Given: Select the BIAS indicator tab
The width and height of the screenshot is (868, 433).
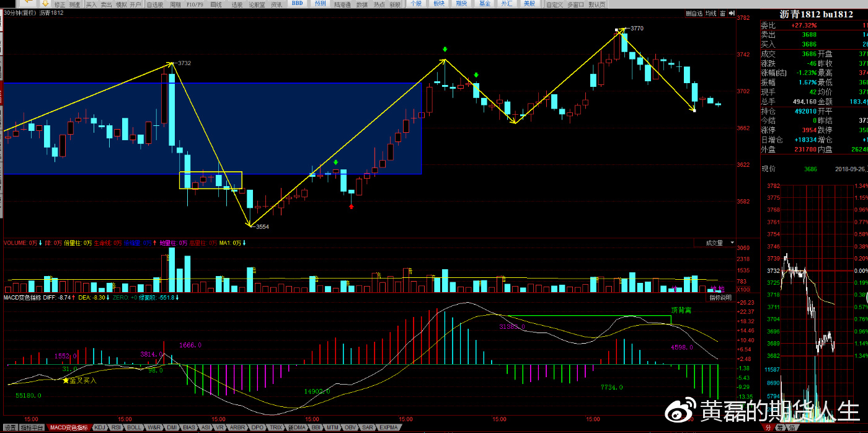Looking at the screenshot, I should [x=190, y=427].
